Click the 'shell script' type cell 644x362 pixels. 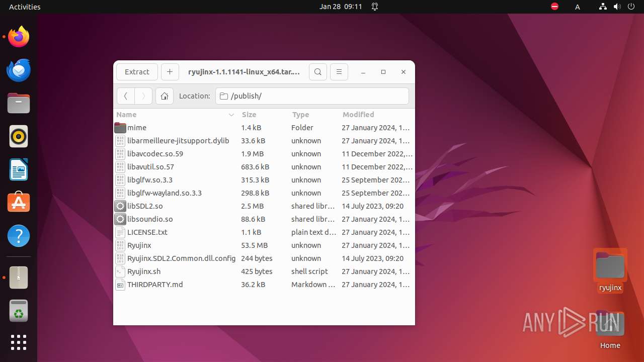[x=309, y=271]
